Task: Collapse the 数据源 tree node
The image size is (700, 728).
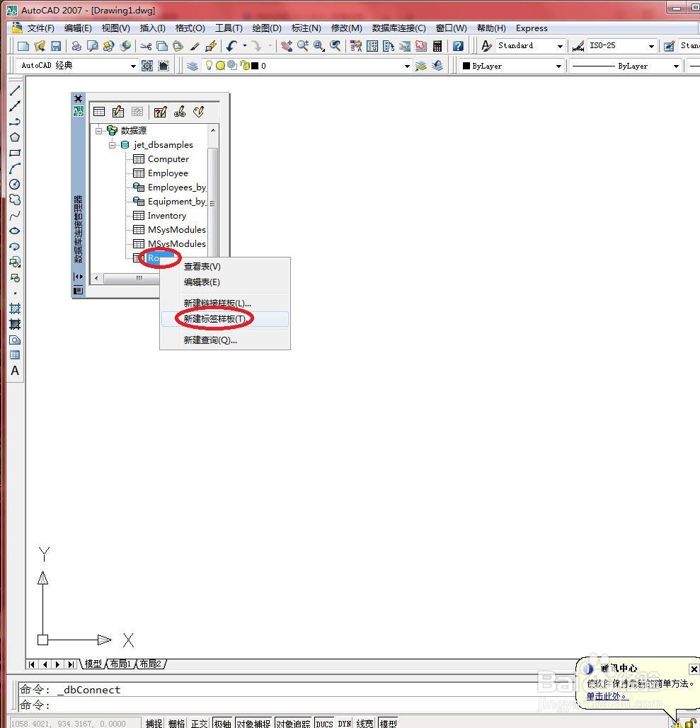Action: pyautogui.click(x=98, y=131)
